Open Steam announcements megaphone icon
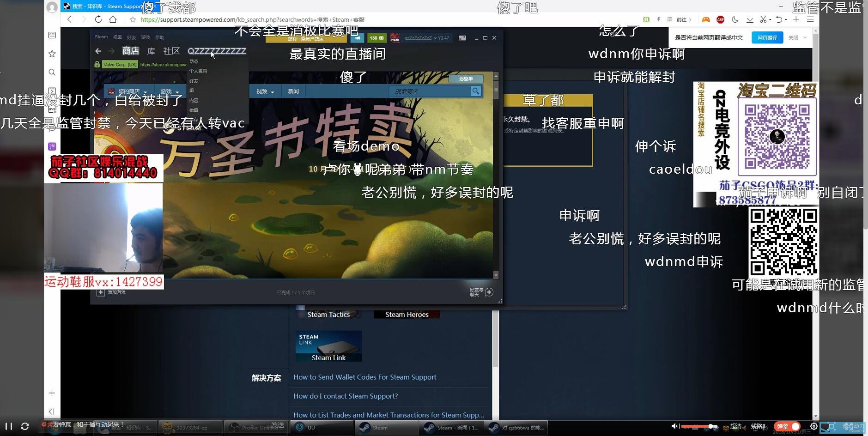Viewport: 868px width, 436px height. [358, 38]
